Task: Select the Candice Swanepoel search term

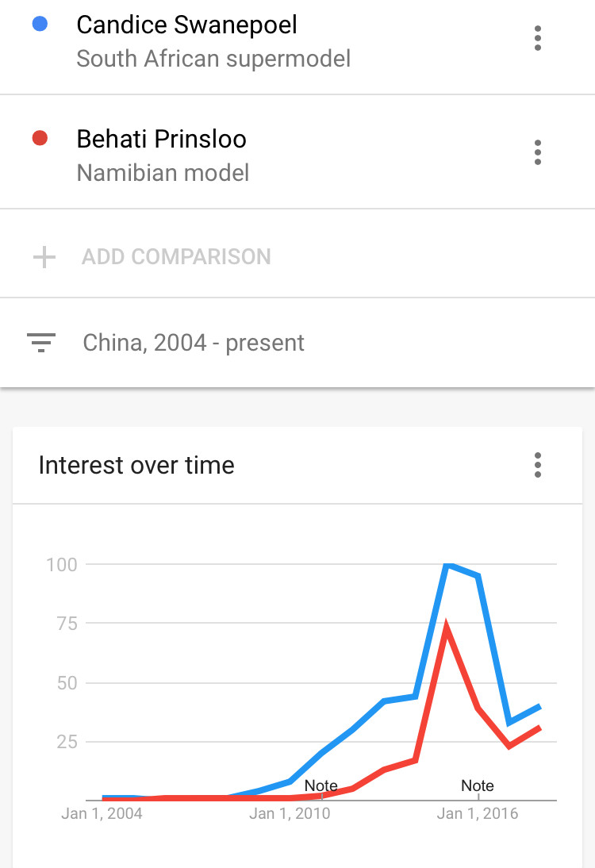Action: (186, 25)
